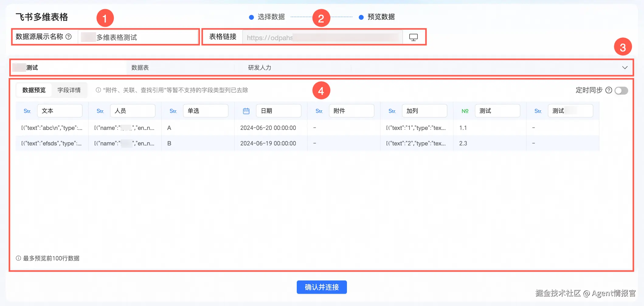The image size is (644, 306).
Task: Click number type icon of 测试 column
Action: pyautogui.click(x=465, y=111)
